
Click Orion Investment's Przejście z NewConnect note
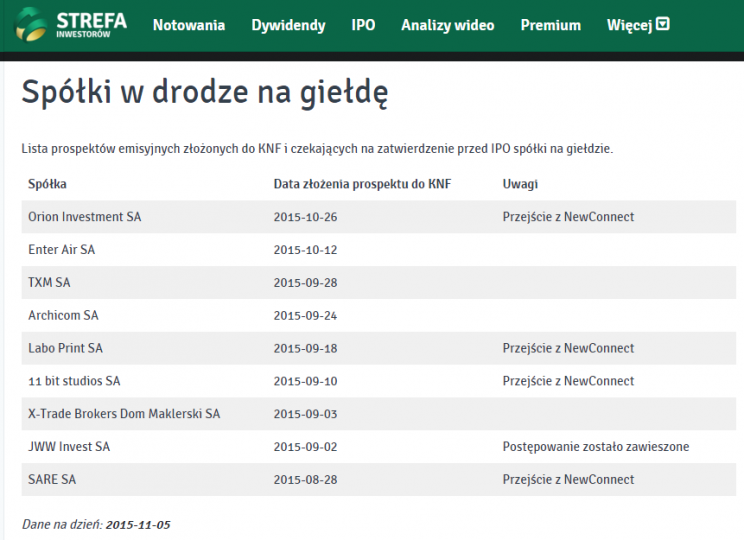568,217
